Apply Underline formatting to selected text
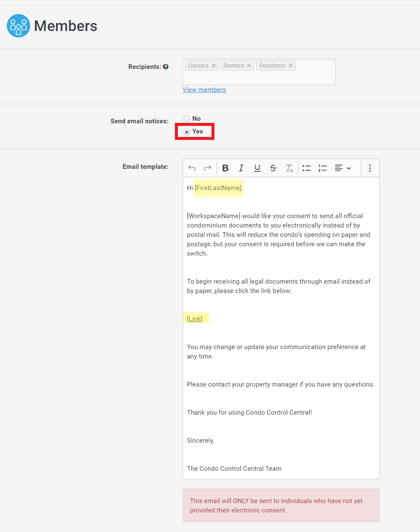Screen dimensions: 420x532 tap(257, 168)
